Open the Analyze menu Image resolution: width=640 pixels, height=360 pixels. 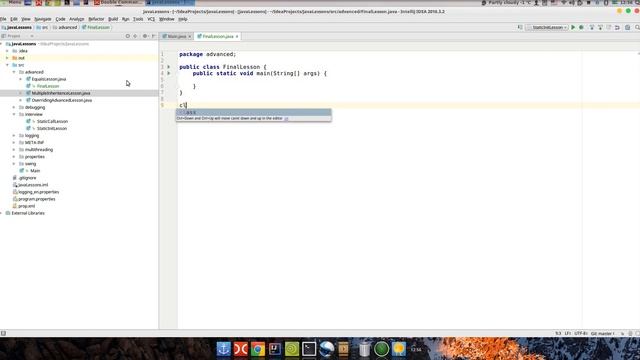click(x=76, y=19)
